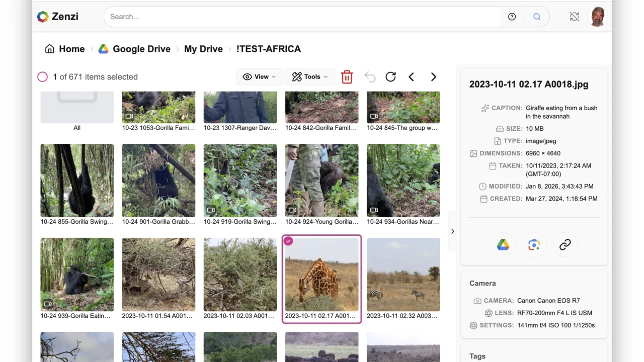Click the refresh icon in toolbar
Image resolution: width=644 pixels, height=362 pixels.
click(390, 77)
